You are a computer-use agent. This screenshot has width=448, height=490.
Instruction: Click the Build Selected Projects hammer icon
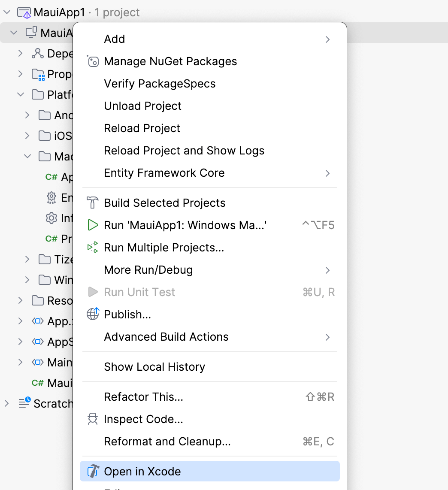click(x=93, y=203)
